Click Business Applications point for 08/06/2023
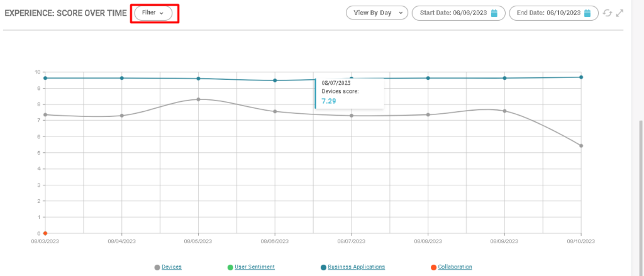The width and height of the screenshot is (644, 276). (275, 80)
